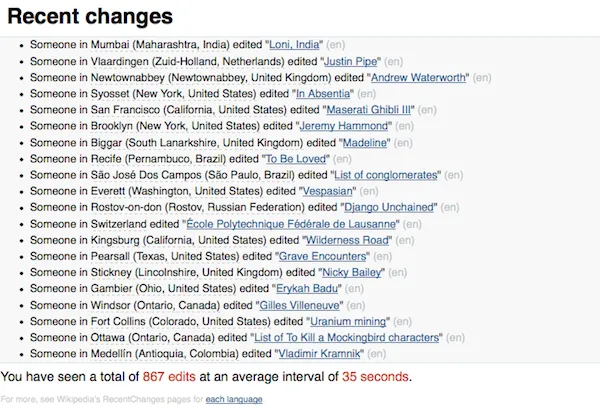This screenshot has height=409, width=600.
Task: Open the "Maserati Ghibli III" link
Action: 384,110
